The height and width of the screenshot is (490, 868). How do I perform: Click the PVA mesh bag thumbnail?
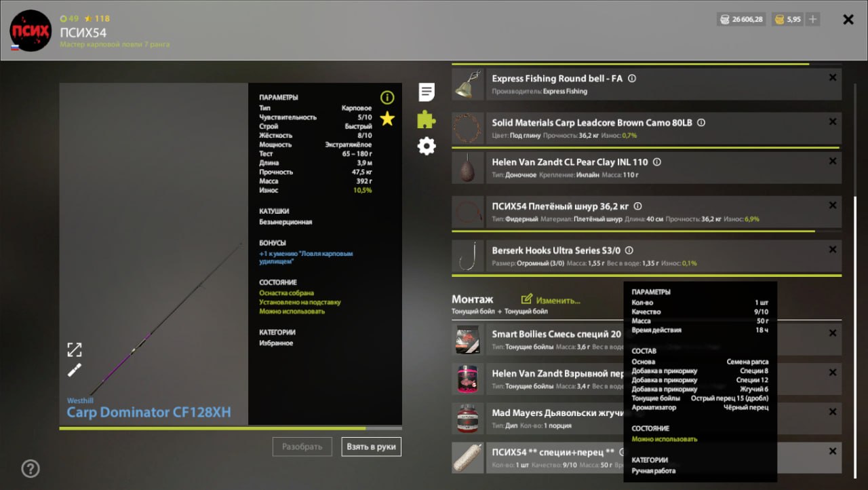click(468, 457)
